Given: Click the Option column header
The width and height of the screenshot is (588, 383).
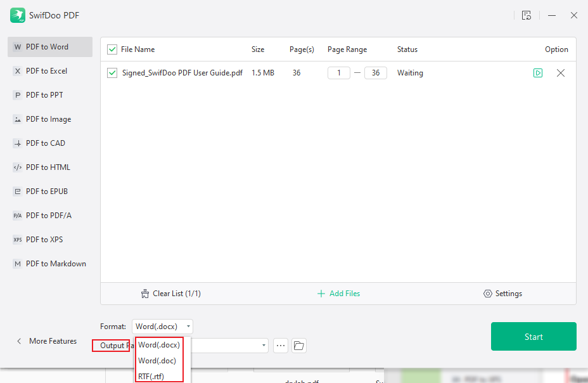Looking at the screenshot, I should click(x=556, y=49).
